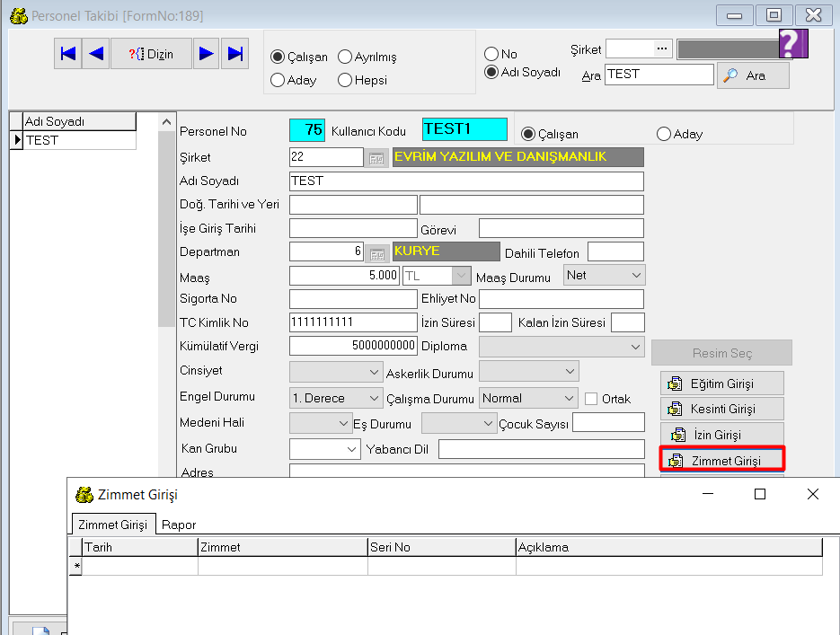The height and width of the screenshot is (635, 840).
Task: Expand the Kan Grubu dropdown
Action: pyautogui.click(x=324, y=449)
